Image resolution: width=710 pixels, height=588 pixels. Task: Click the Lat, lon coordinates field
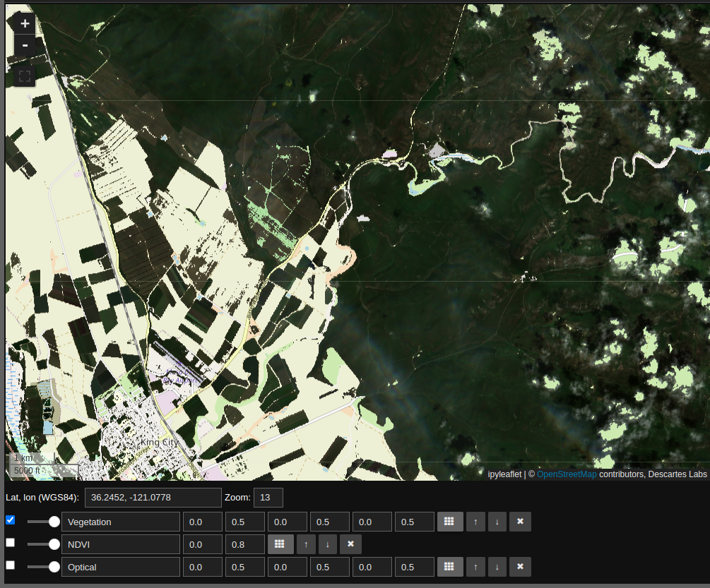(153, 498)
